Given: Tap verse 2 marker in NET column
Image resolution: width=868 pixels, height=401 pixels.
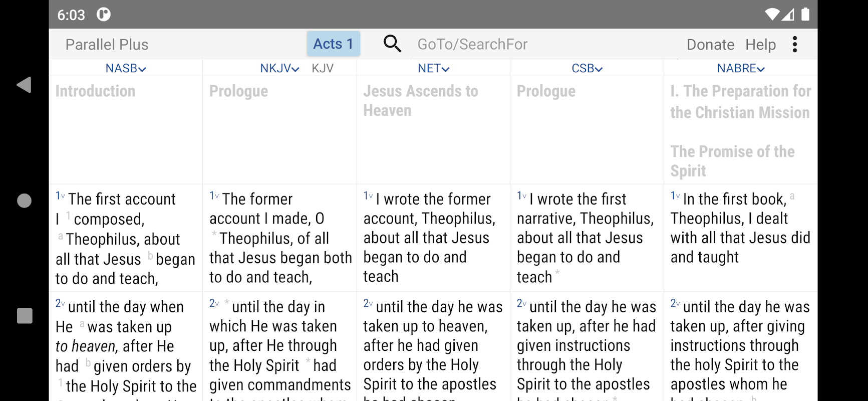Looking at the screenshot, I should click(x=368, y=304).
